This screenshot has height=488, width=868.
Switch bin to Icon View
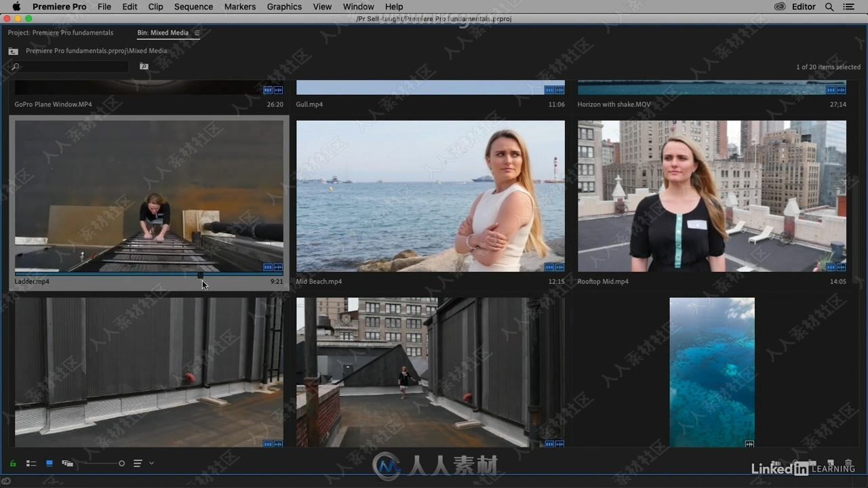pyautogui.click(x=50, y=464)
